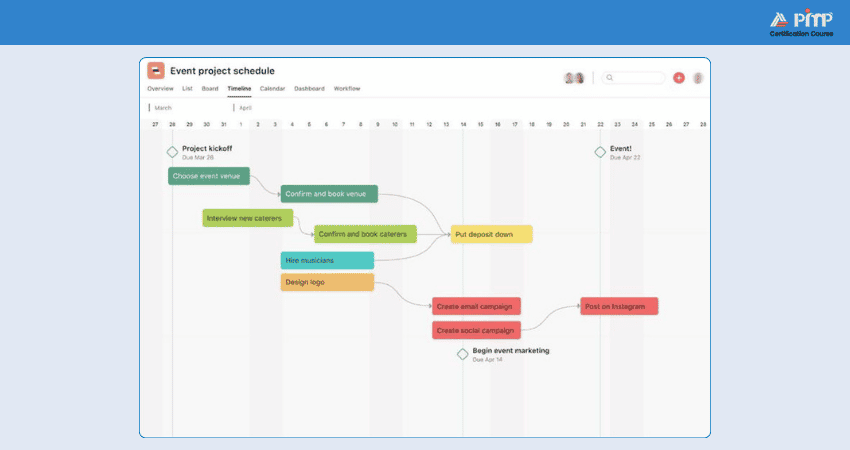
Task: Click date 14 in the timeline header
Action: 463,125
